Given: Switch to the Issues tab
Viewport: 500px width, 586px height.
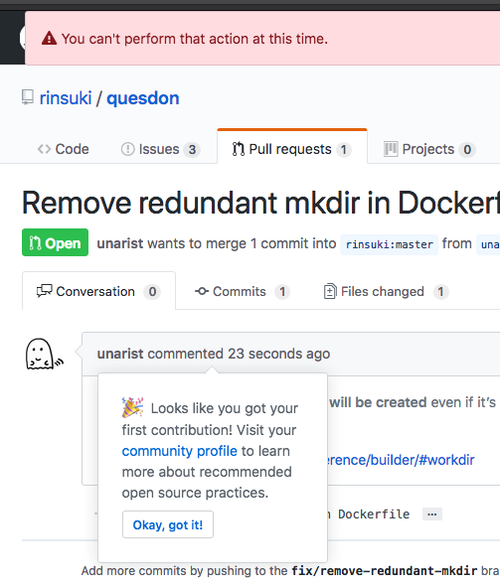Looking at the screenshot, I should coord(161,149).
